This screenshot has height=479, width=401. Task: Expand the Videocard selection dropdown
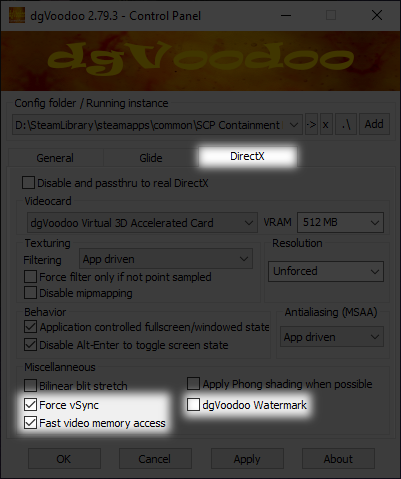[x=142, y=223]
